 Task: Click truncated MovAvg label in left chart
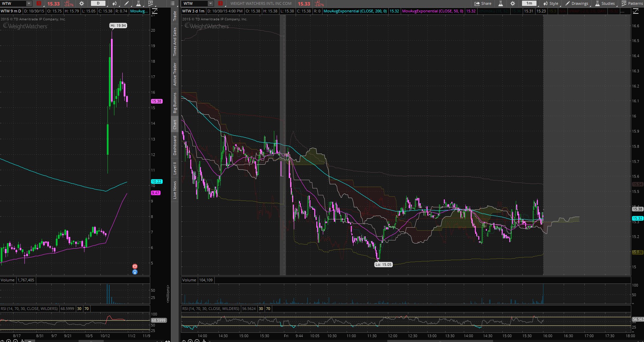coord(139,11)
